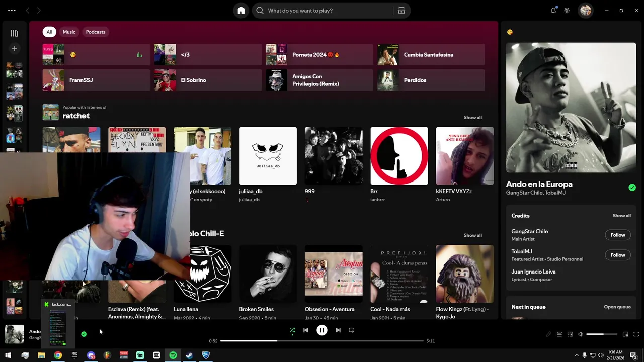Open lyrics microphone icon

549,334
